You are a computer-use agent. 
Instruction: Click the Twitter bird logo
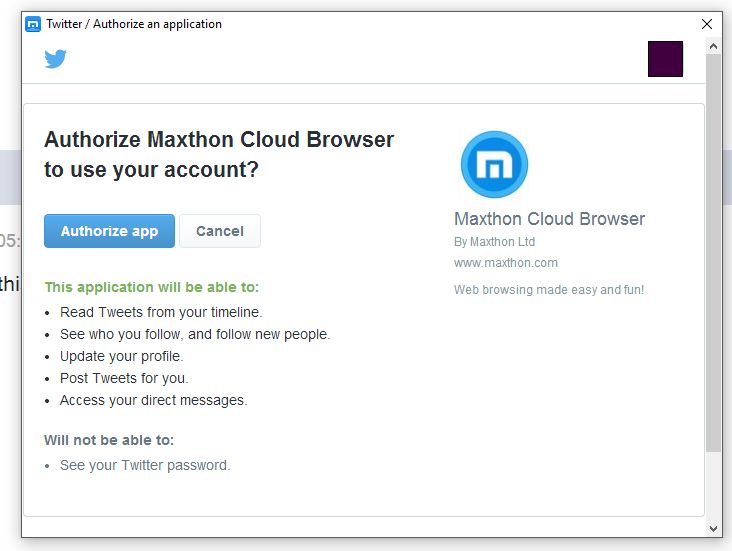[x=56, y=59]
